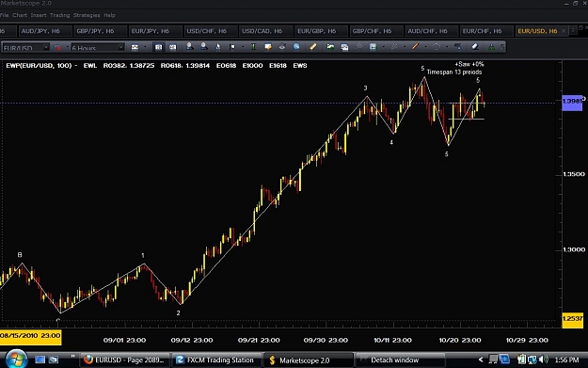
Task: Open the Insert menu
Action: [x=39, y=15]
